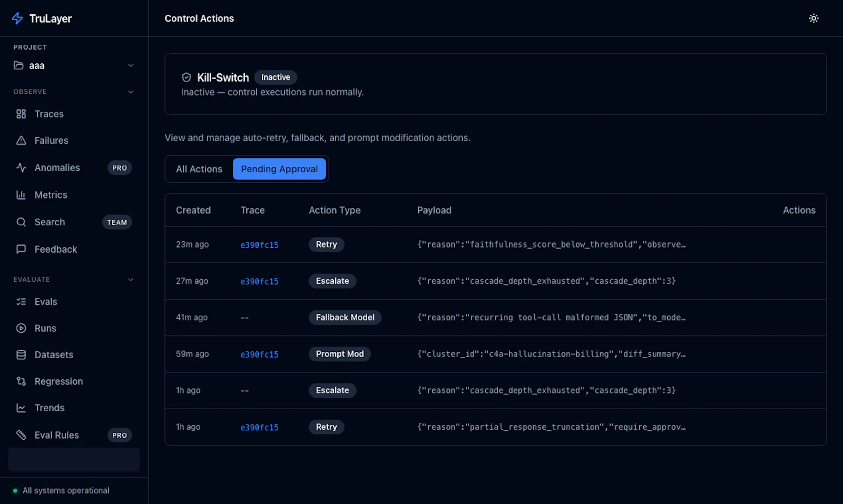Open trace e390fc15 in partial_response_truncation row
843x504 pixels.
point(259,428)
